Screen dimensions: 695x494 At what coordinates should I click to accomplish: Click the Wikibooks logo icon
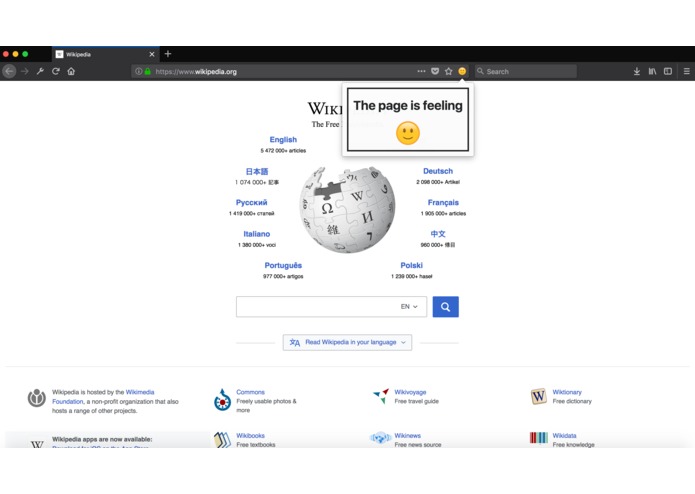223,440
